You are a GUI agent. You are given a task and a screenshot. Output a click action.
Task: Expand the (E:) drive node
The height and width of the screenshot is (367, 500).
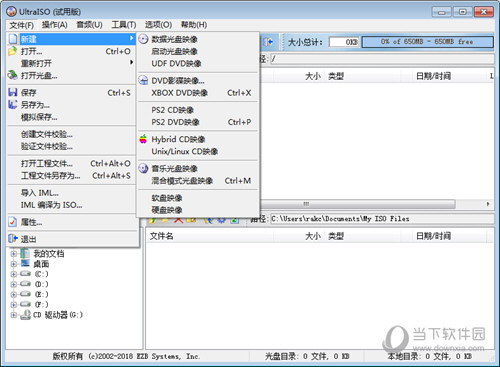(x=14, y=294)
